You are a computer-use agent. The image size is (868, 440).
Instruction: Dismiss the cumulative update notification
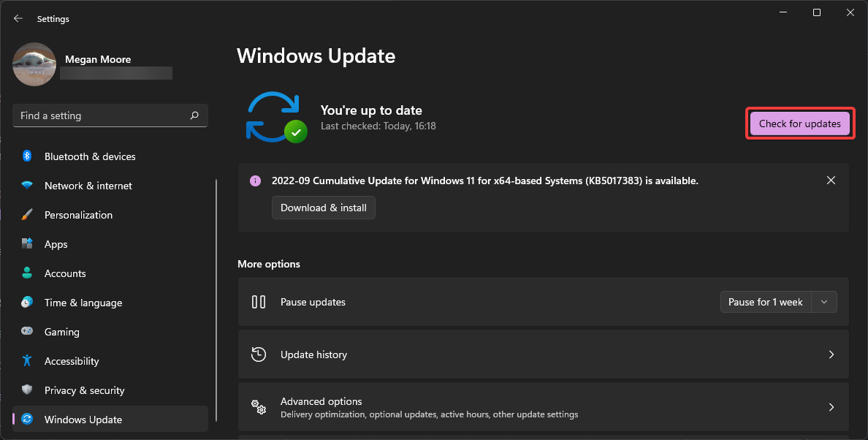831,181
